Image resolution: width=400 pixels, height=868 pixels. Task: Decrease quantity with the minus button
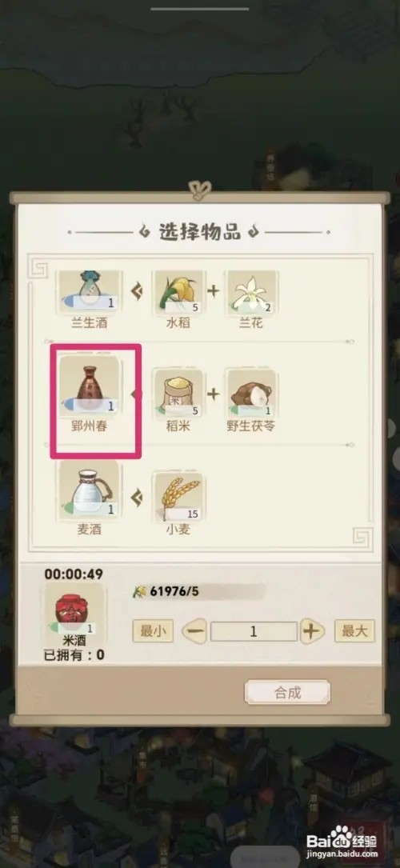[x=194, y=632]
